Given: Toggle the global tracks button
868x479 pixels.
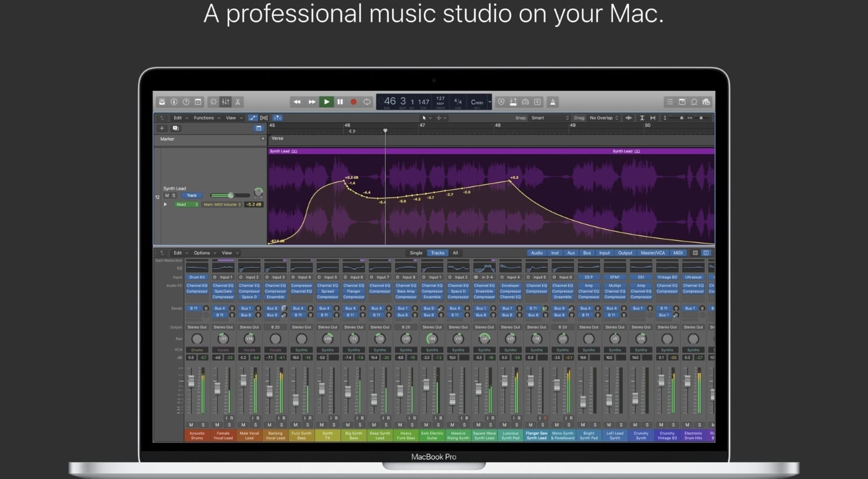Looking at the screenshot, I should [259, 128].
